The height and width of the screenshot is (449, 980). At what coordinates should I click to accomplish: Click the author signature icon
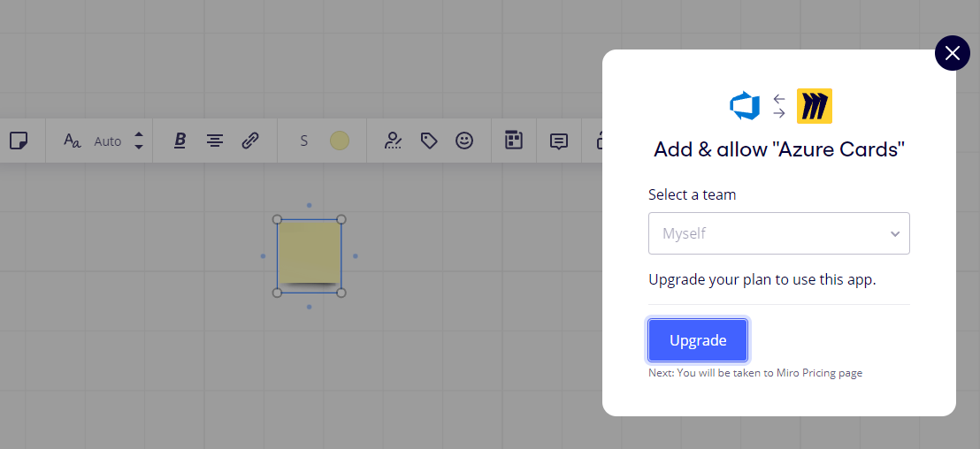point(393,141)
